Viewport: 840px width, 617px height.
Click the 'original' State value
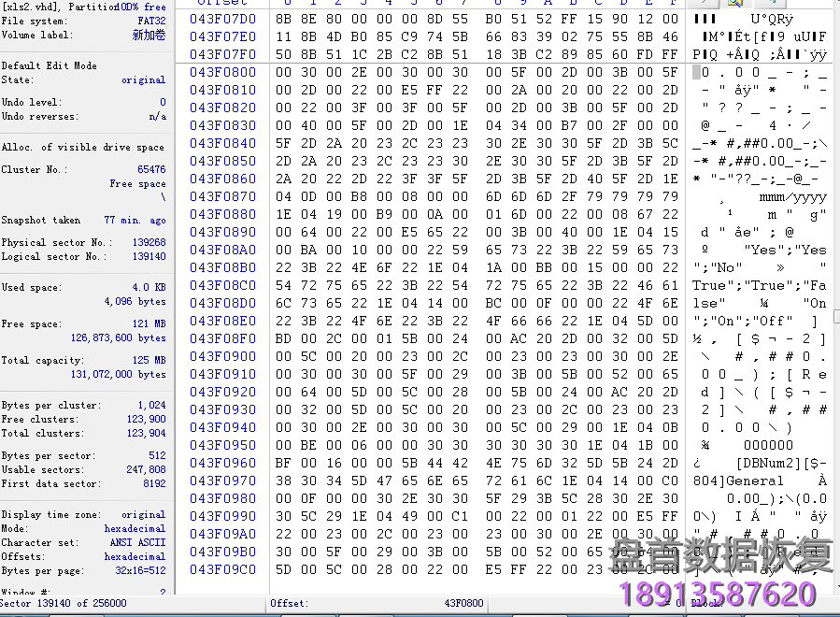(x=143, y=80)
